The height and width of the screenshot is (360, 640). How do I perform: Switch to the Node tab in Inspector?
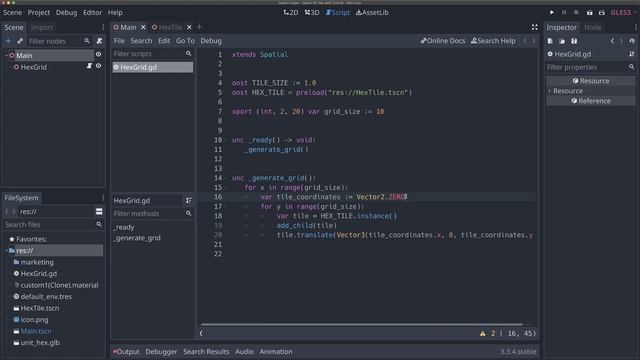tap(593, 27)
